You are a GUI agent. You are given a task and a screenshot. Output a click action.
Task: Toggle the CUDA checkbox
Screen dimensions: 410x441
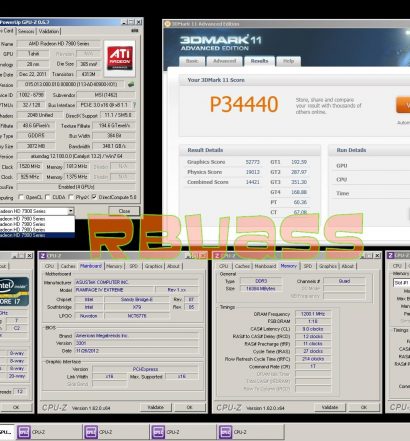[48, 197]
